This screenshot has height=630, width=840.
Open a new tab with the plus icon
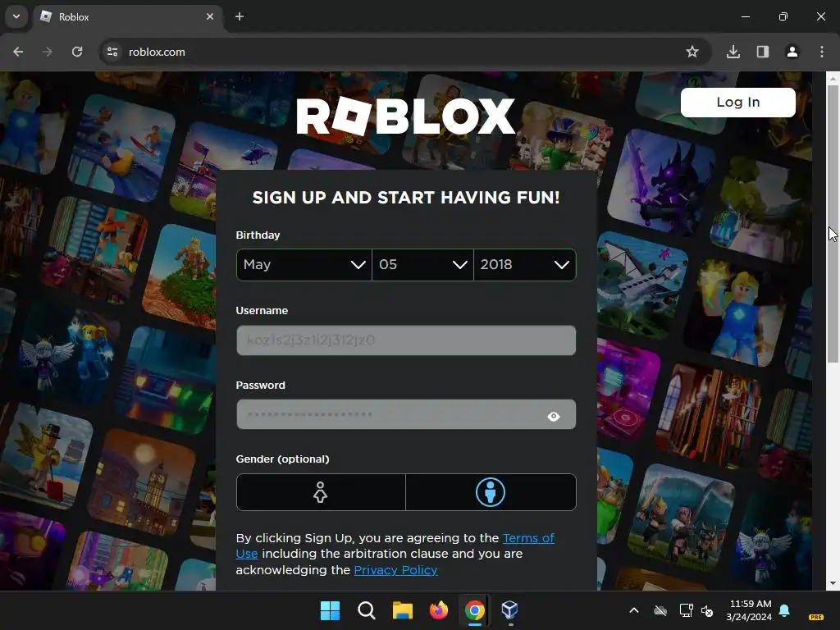[x=240, y=16]
